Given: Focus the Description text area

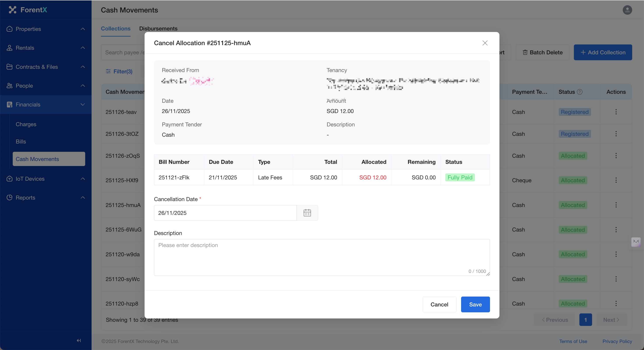Looking at the screenshot, I should point(322,257).
